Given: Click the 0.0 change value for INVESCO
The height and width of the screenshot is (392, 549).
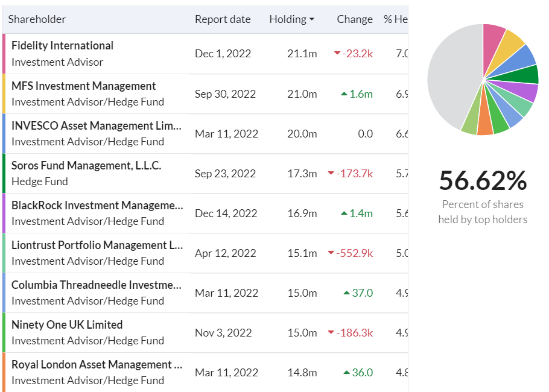Looking at the screenshot, I should 365,134.
